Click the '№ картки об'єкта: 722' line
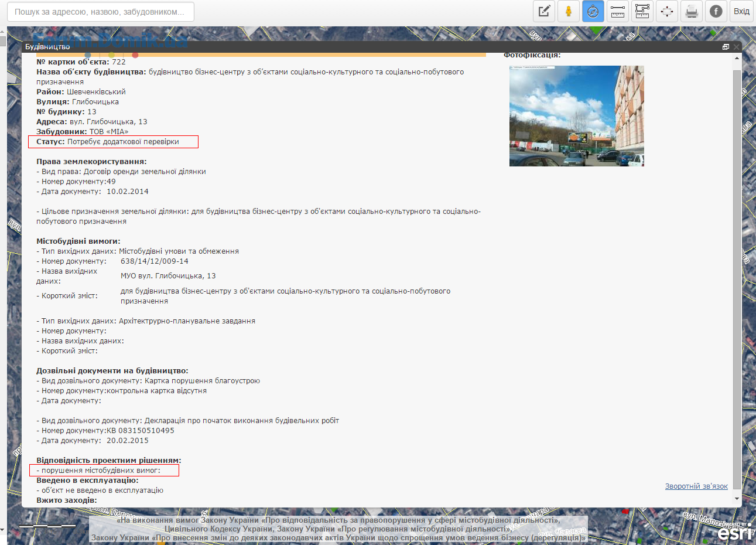 [81, 62]
